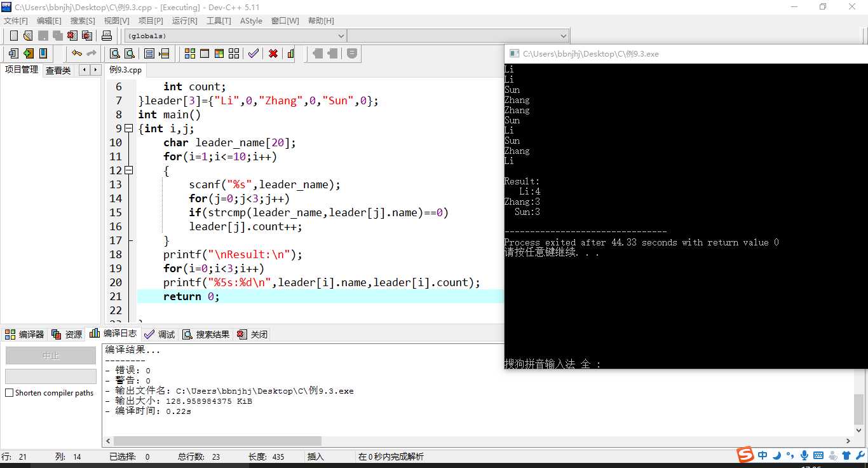Open the 视图[V] menu
868x468 pixels.
(116, 21)
